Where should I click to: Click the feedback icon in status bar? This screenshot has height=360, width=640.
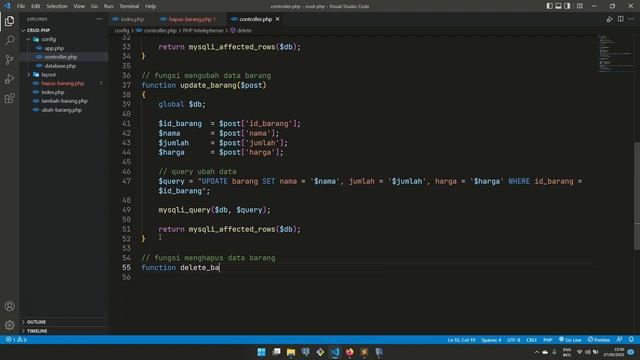620,340
